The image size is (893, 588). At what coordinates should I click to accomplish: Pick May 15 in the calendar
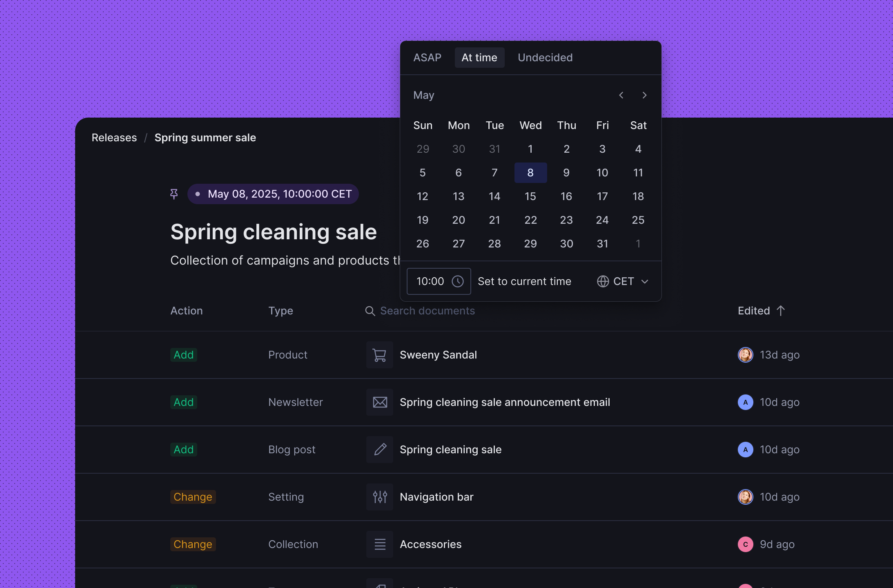click(530, 196)
